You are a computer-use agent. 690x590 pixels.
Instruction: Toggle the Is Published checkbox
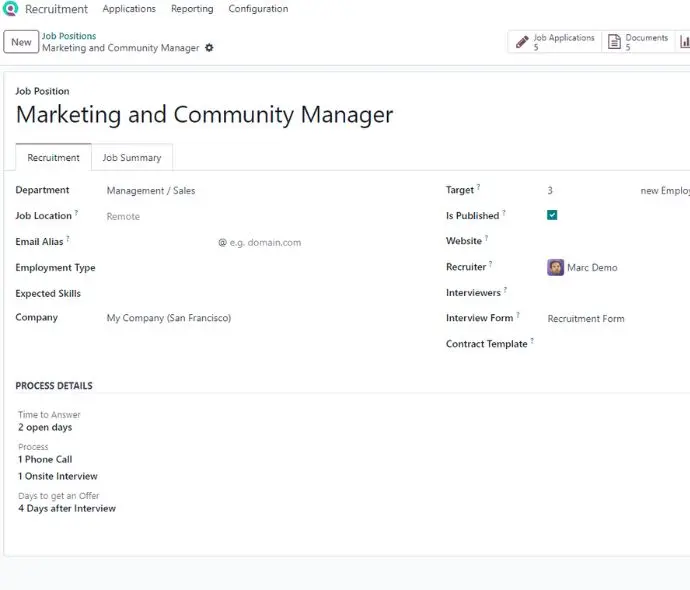tap(552, 215)
